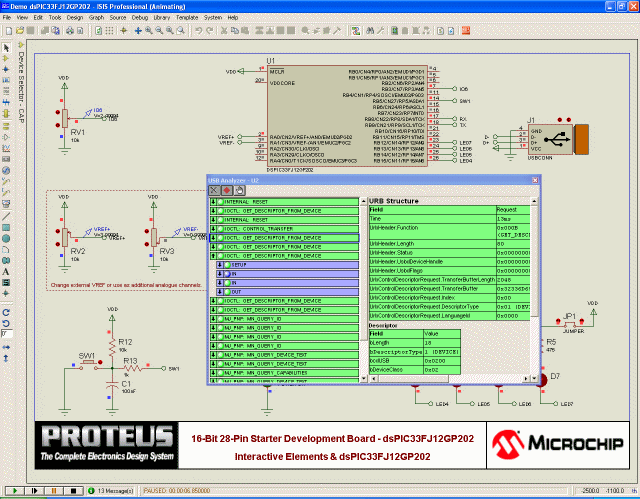Screen dimensions: 640x499
Task: Expand the IOCTL: CONTROL_TRANSFER entry arrow
Action: pyautogui.click(x=214, y=229)
